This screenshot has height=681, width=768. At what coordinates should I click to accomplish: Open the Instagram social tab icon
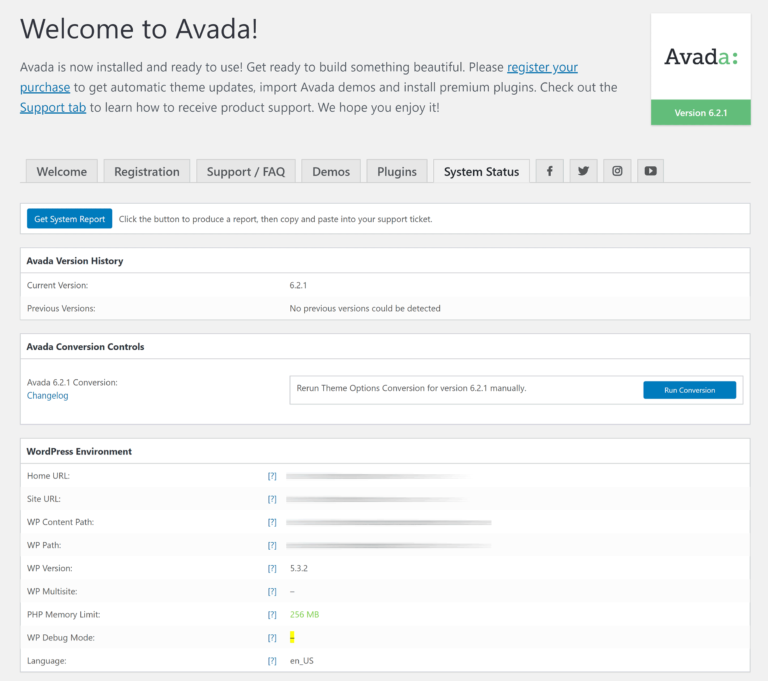click(617, 171)
